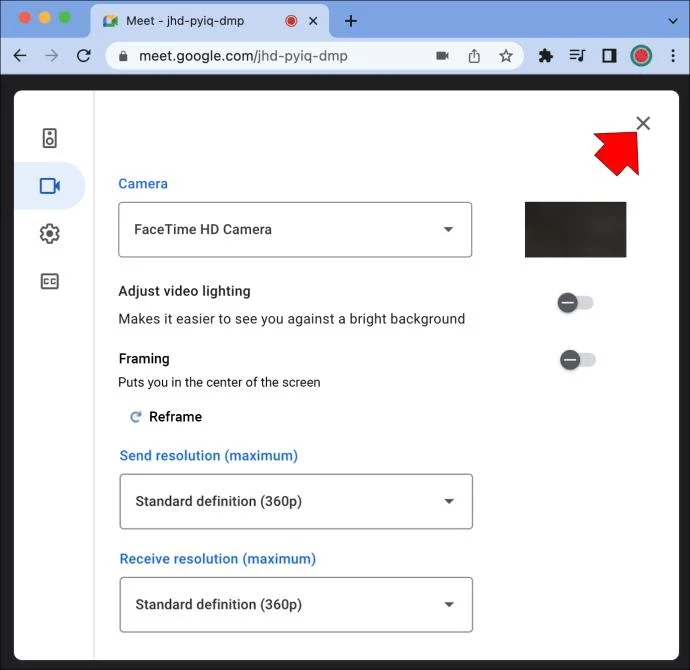The width and height of the screenshot is (690, 670).
Task: Click the camera indicator in address bar
Action: [442, 56]
